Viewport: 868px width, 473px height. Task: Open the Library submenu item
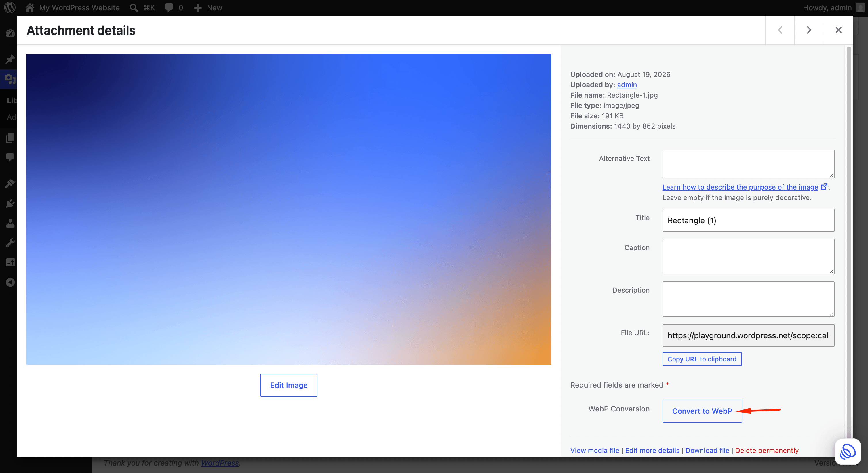[x=12, y=100]
